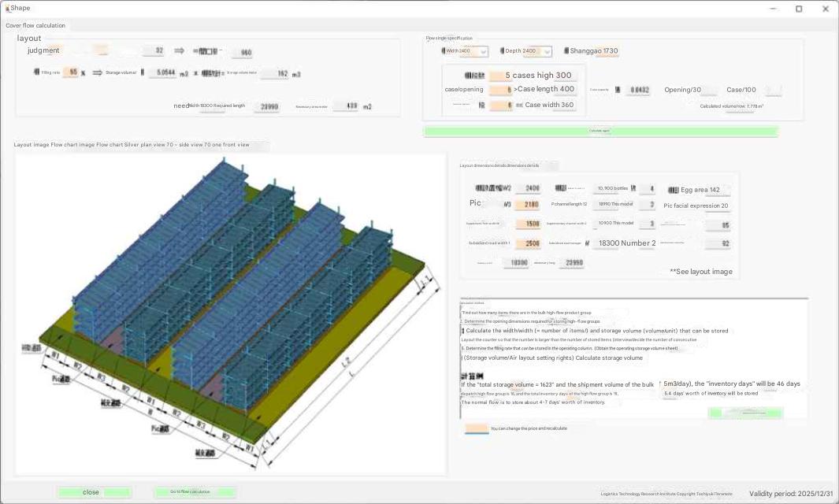Select the 1500 supplementary width field
This screenshot has width=839, height=504.
532,224
